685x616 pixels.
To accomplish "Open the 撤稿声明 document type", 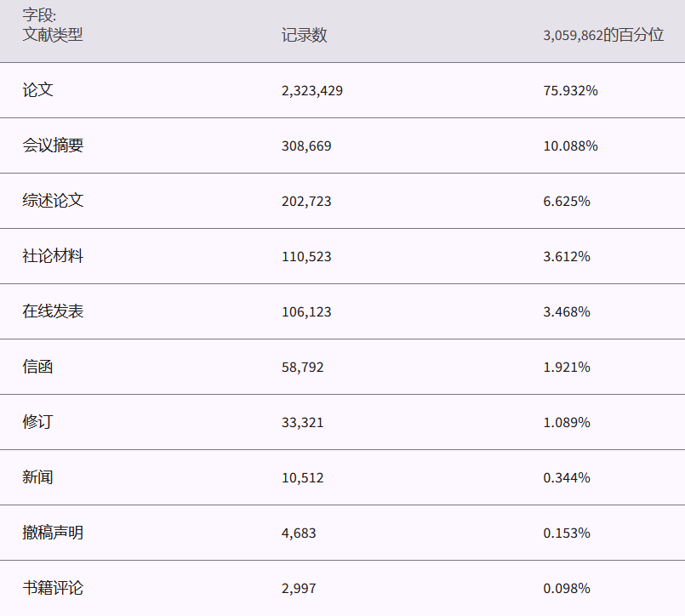I will [x=53, y=533].
